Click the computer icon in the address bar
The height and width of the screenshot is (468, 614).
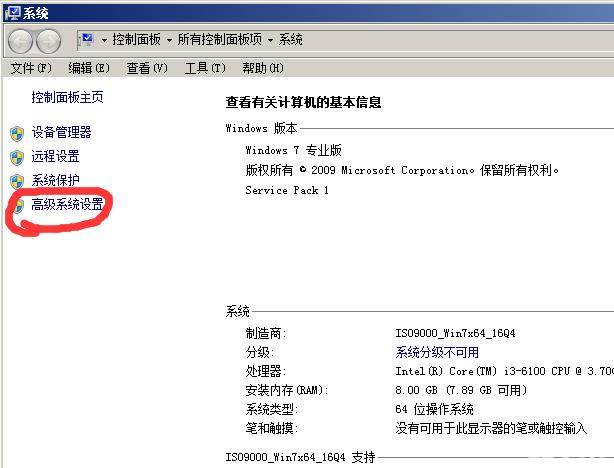tap(87, 39)
